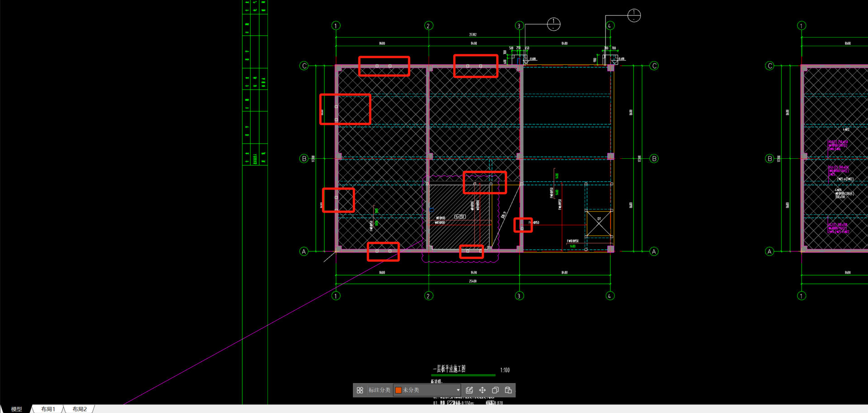Click the orange 未分类 color swatch

[x=398, y=390]
